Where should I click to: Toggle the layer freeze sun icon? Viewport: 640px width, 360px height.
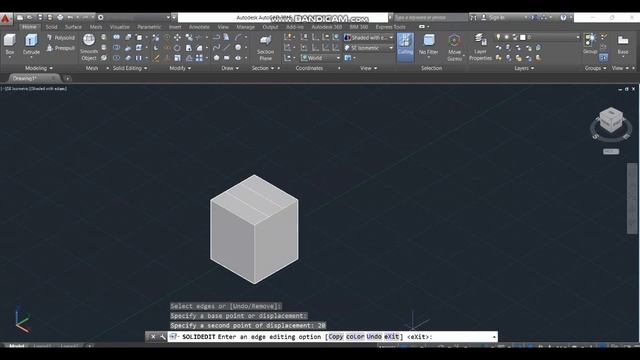(507, 37)
